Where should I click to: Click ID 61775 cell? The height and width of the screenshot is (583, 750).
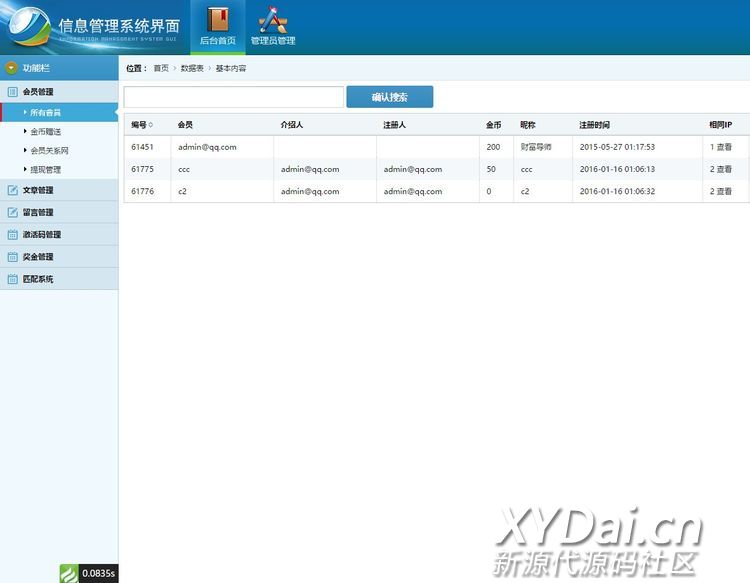click(143, 169)
